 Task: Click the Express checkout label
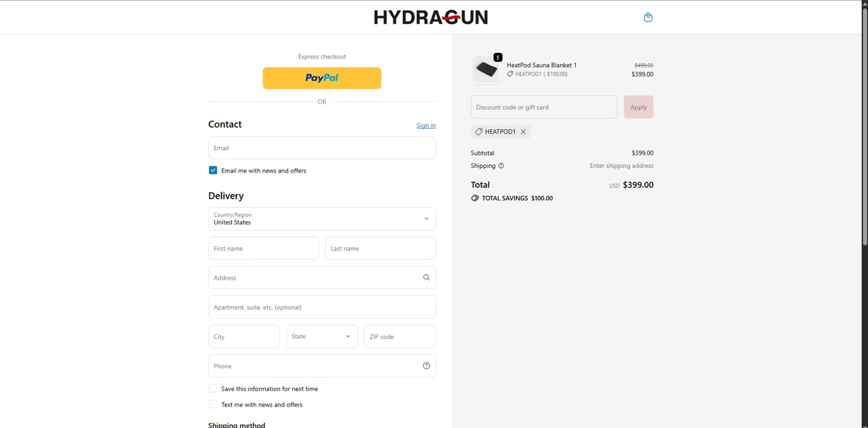click(x=322, y=57)
